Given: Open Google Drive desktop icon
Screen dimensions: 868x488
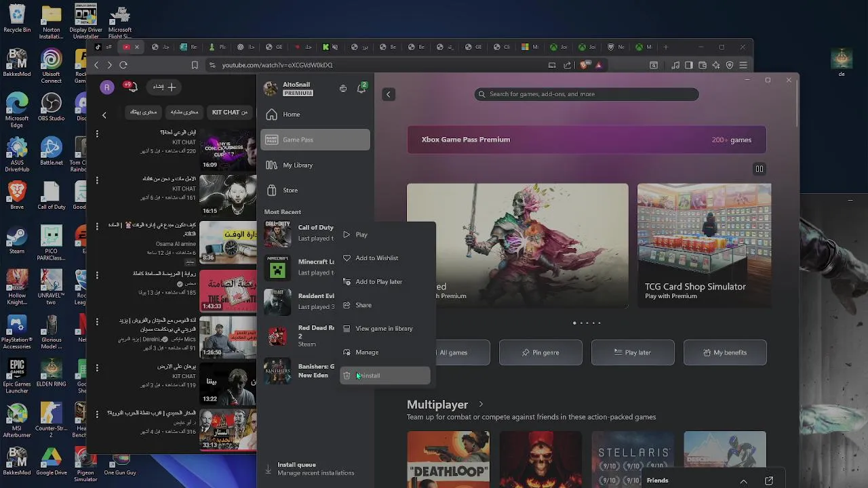Looking at the screenshot, I should coord(52,462).
